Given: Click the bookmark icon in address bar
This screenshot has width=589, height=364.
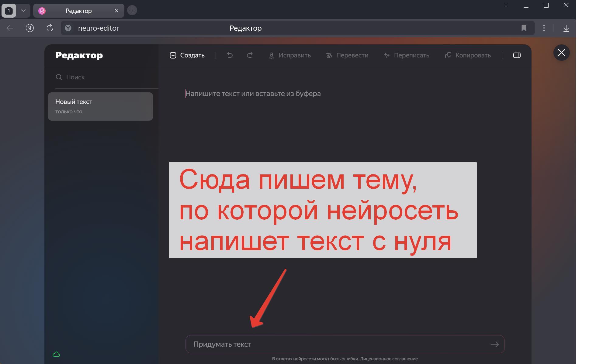Looking at the screenshot, I should point(524,28).
